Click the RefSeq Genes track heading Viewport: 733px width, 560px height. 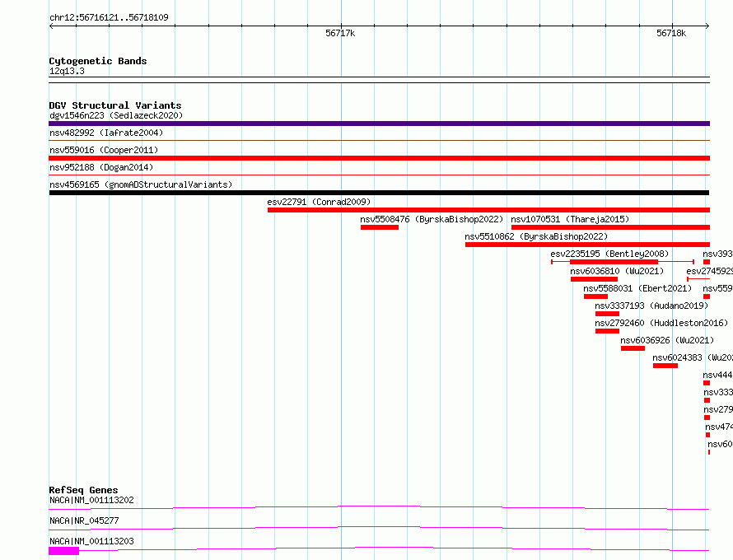click(x=83, y=490)
